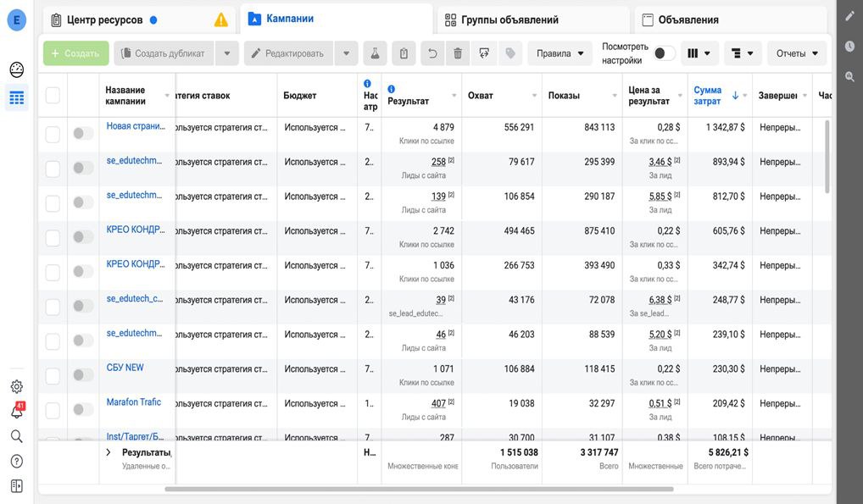Viewport: 863px width, 504px height.
Task: Select checkbox for 'Marafon Trafic' row
Action: (53, 410)
